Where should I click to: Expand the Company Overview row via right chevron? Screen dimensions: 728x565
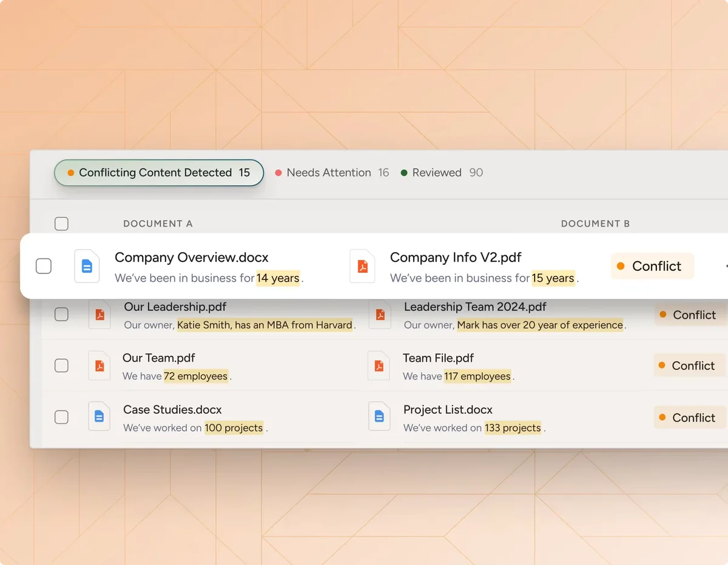coord(725,266)
